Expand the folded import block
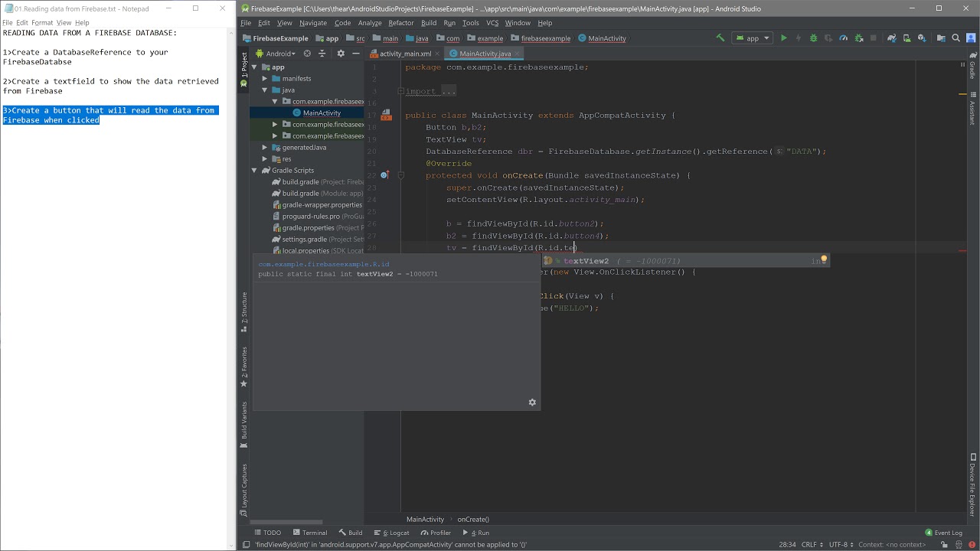Image resolution: width=980 pixels, height=551 pixels. (400, 91)
